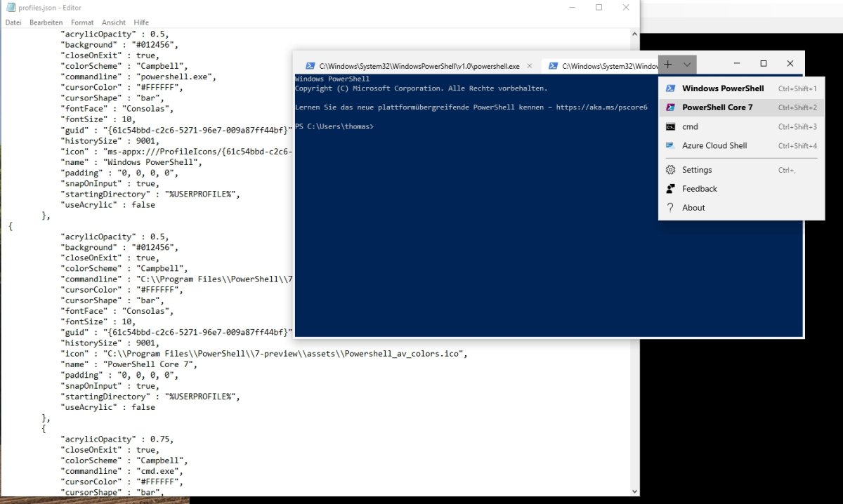Click the new tab plus button
This screenshot has height=504, width=843.
[667, 64]
